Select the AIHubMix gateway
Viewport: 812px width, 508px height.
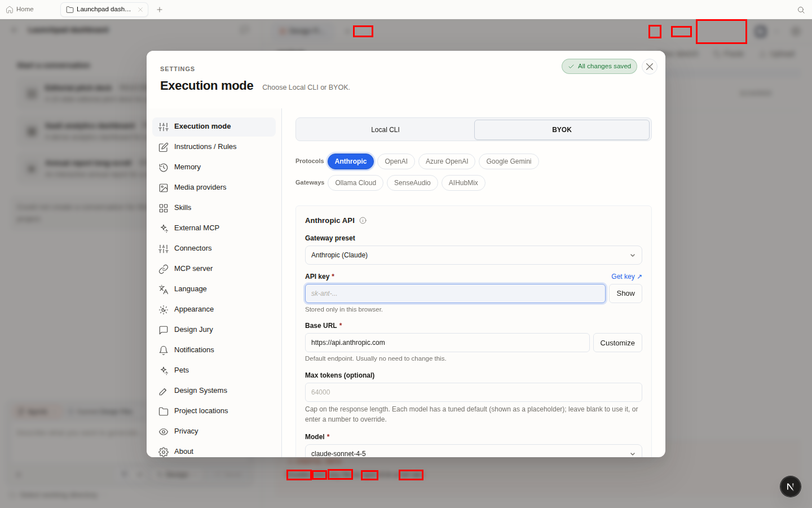463,183
